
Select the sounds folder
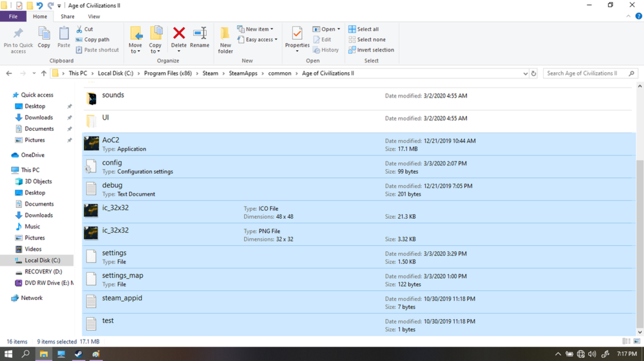pyautogui.click(x=358, y=98)
